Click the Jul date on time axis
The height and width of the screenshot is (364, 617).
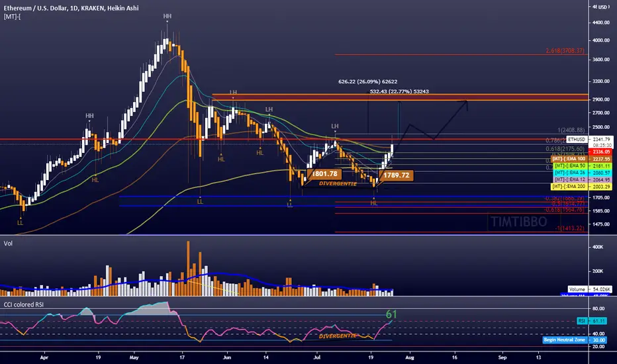pos(317,357)
